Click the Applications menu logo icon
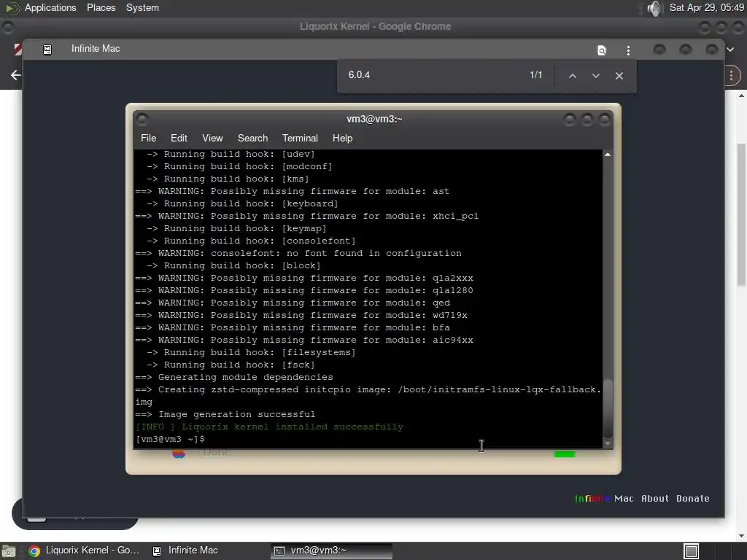 pyautogui.click(x=12, y=8)
